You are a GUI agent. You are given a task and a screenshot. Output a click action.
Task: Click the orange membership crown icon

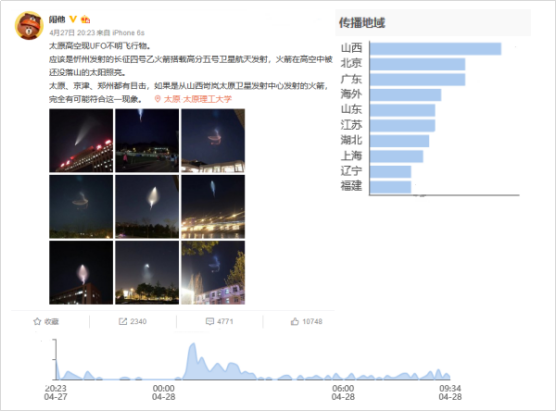(85, 19)
